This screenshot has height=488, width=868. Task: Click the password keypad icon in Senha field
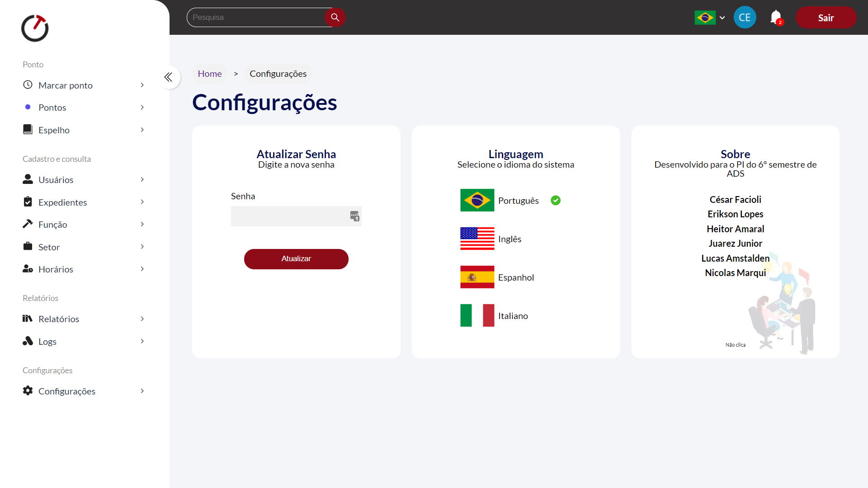[354, 216]
